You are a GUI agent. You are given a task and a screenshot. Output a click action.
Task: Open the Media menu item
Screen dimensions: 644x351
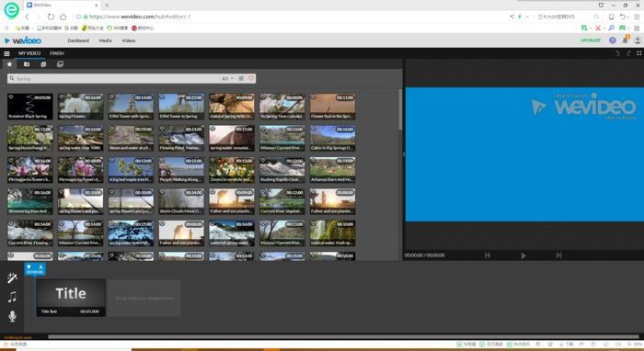pyautogui.click(x=105, y=40)
